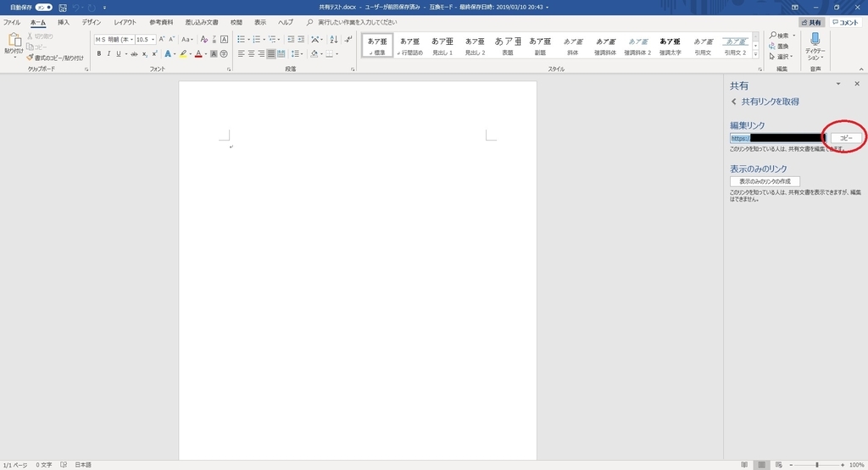Open the ヘルプ tab

pos(286,22)
